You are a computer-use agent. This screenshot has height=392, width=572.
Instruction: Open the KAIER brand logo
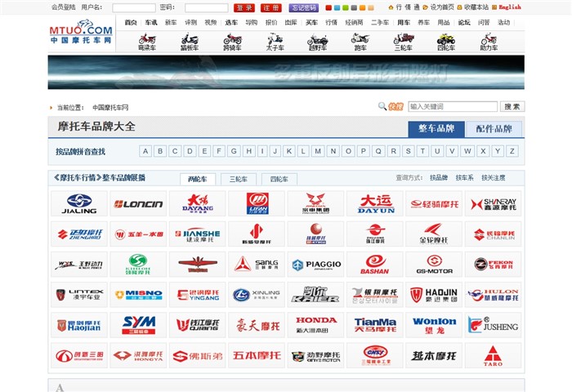[x=316, y=295]
